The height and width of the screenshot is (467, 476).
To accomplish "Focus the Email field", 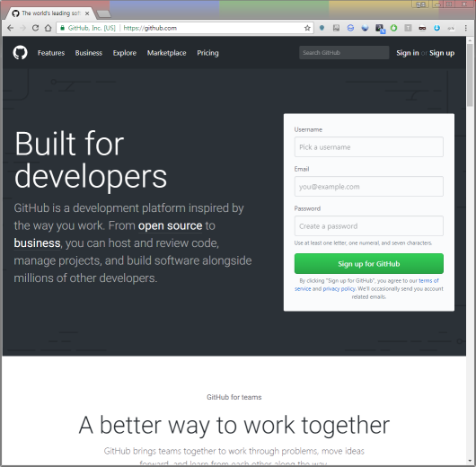I will click(x=368, y=187).
